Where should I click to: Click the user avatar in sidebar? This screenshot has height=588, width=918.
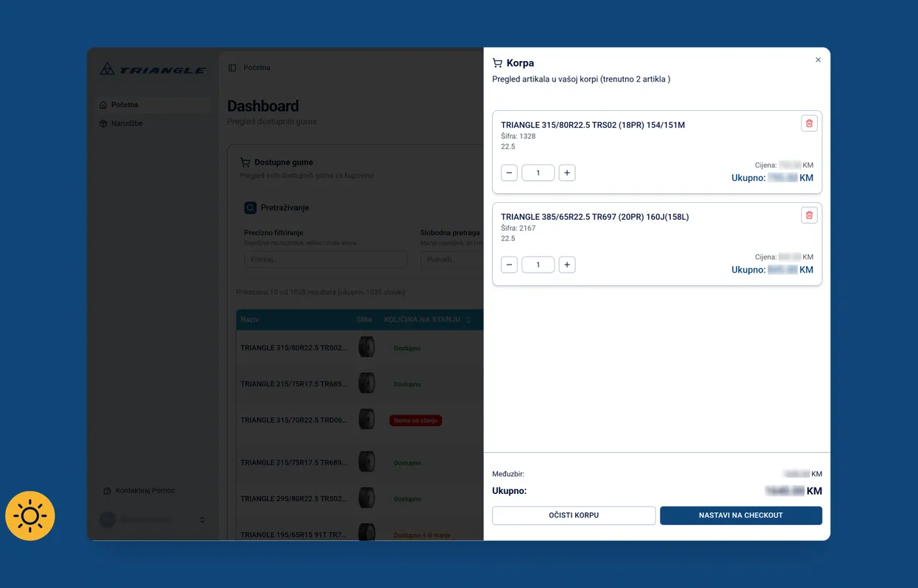(107, 520)
